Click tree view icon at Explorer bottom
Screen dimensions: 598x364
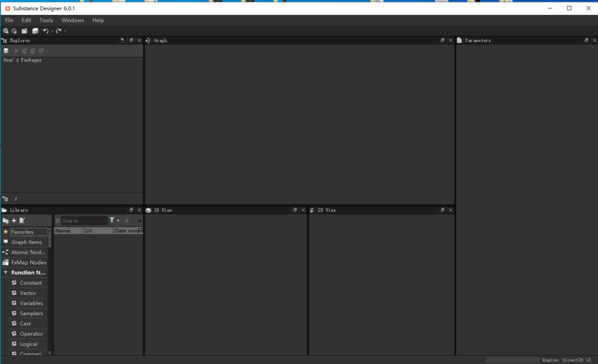(x=6, y=199)
